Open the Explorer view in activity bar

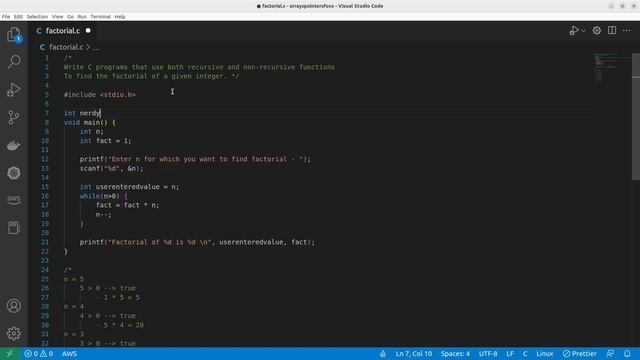14,34
